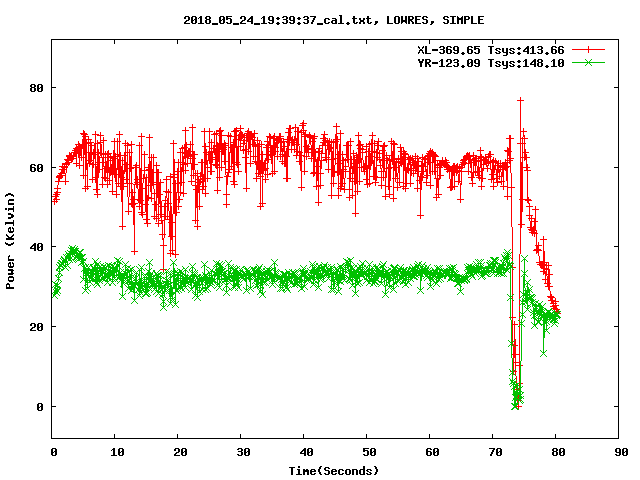Click the 50 tick label on the time axis
This screenshot has width=640, height=480.
coord(369,452)
